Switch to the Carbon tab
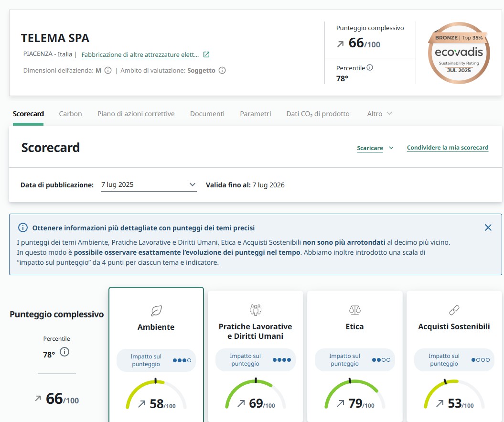This screenshot has width=504, height=422. coord(70,114)
